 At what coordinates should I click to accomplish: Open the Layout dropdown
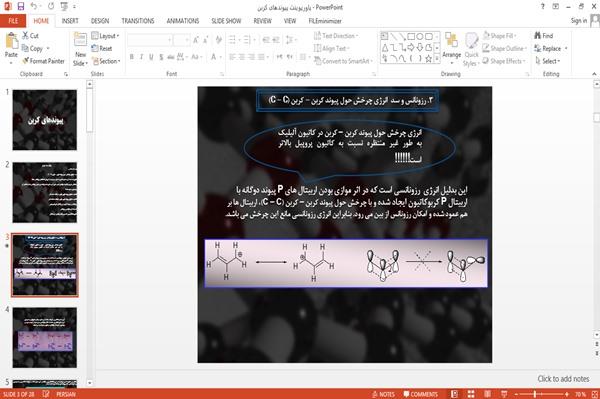pyautogui.click(x=106, y=36)
